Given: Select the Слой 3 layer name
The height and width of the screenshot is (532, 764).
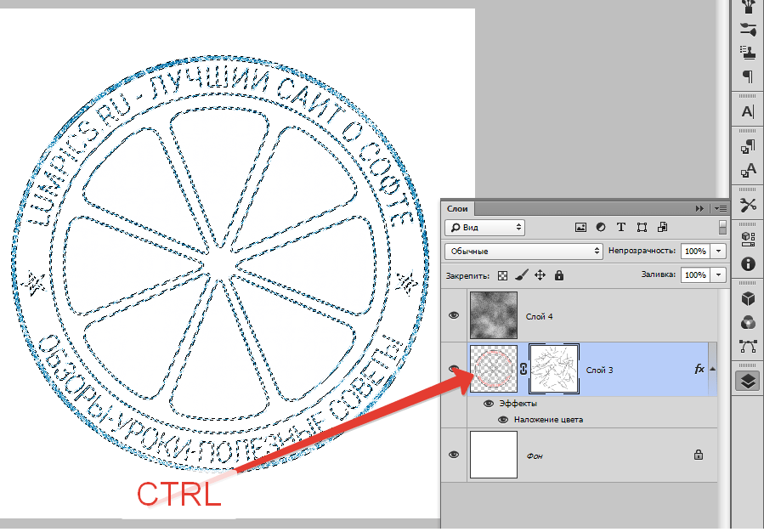Looking at the screenshot, I should [x=599, y=371].
